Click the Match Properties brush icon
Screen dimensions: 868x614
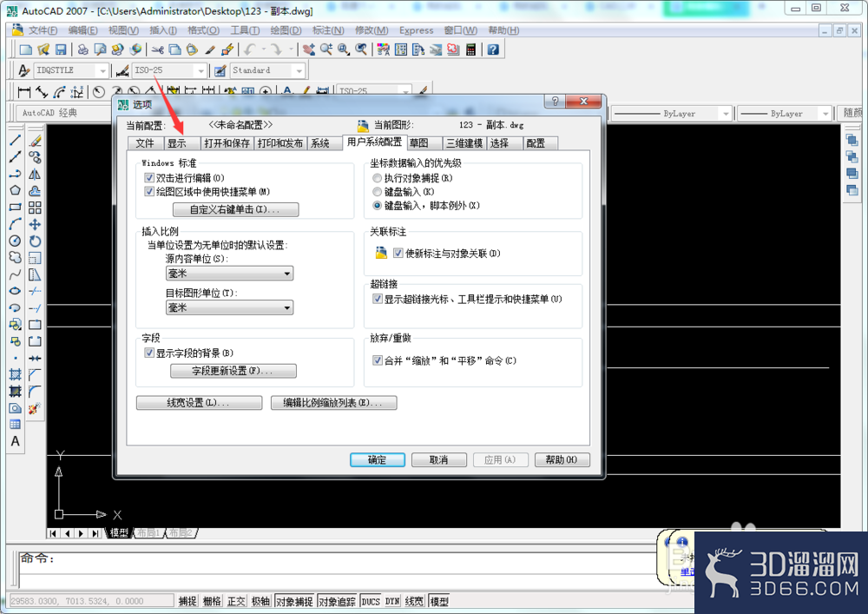(210, 50)
